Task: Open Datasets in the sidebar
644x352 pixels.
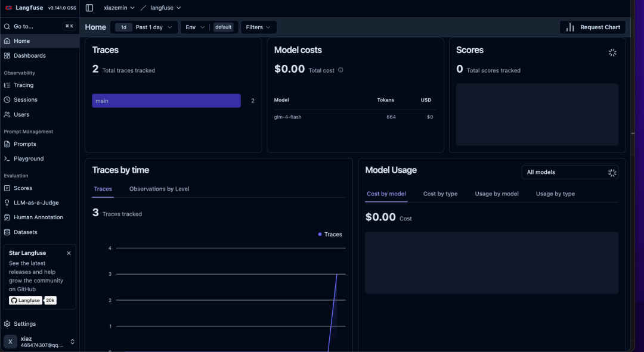Action: 40,232
